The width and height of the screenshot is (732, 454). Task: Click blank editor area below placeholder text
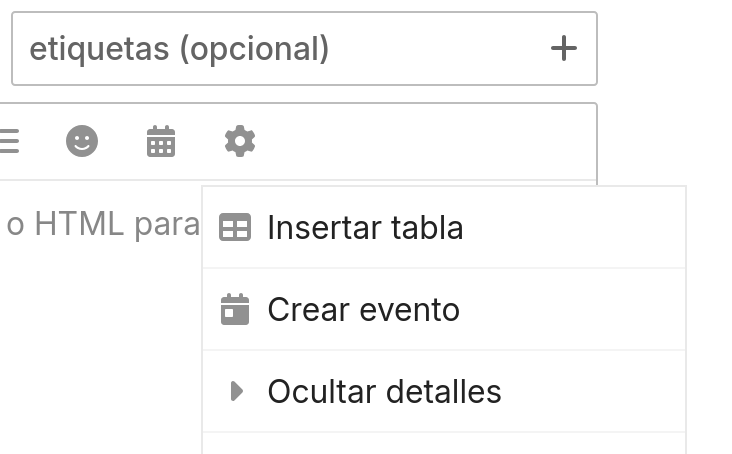(x=100, y=350)
